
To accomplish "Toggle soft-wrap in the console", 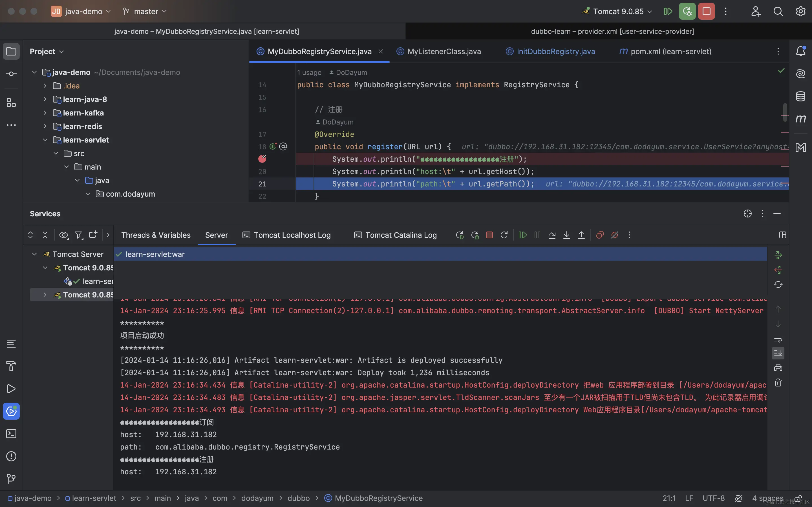I will [x=778, y=338].
